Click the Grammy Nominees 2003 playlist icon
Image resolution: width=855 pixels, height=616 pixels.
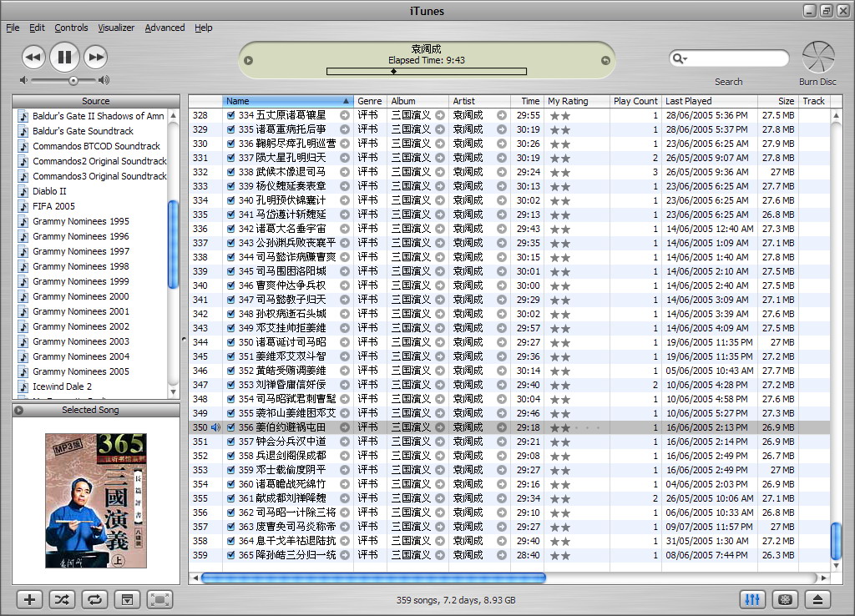click(x=23, y=341)
